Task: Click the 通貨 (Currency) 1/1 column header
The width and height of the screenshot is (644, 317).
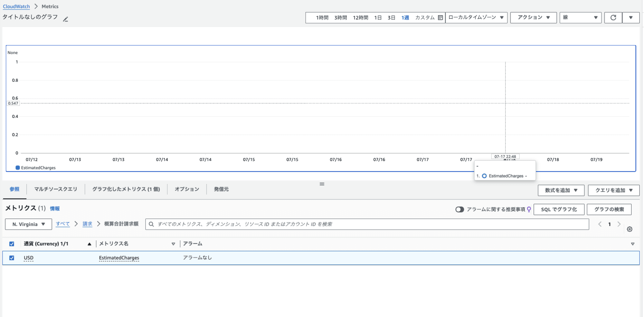Action: 46,244
